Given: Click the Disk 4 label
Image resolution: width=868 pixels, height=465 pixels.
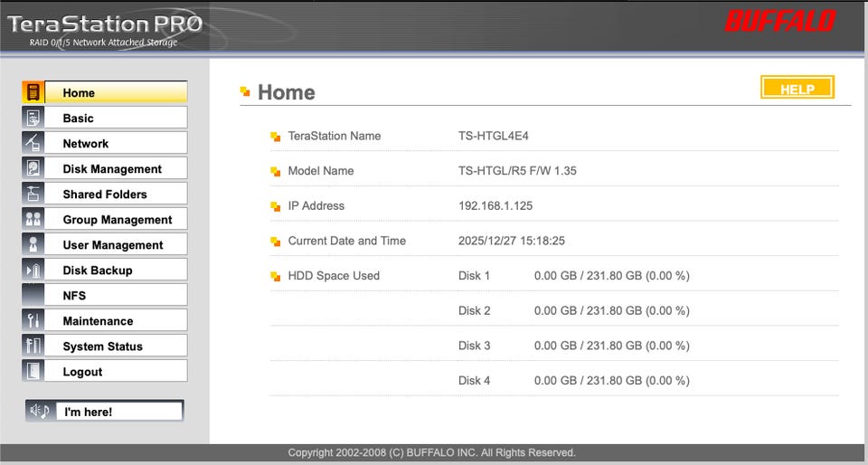Looking at the screenshot, I should click(x=474, y=380).
